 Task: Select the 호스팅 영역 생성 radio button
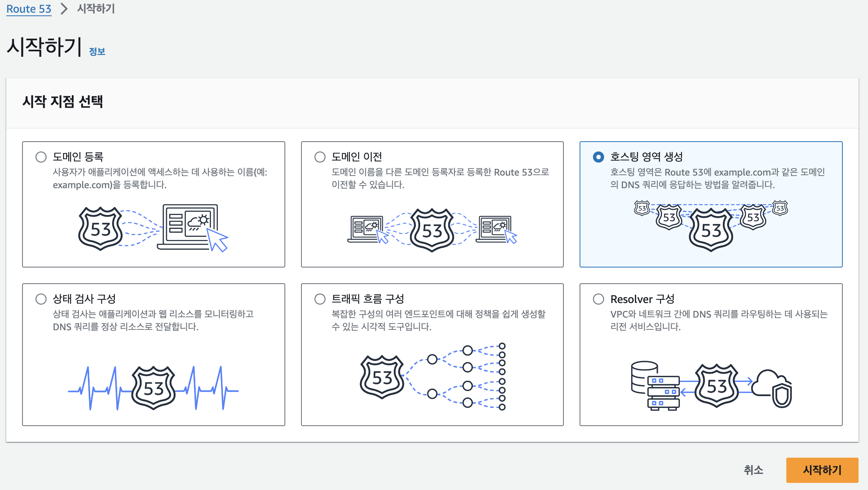pos(599,157)
